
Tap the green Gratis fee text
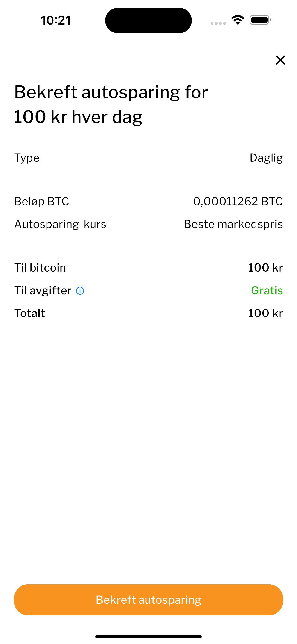[x=267, y=290]
